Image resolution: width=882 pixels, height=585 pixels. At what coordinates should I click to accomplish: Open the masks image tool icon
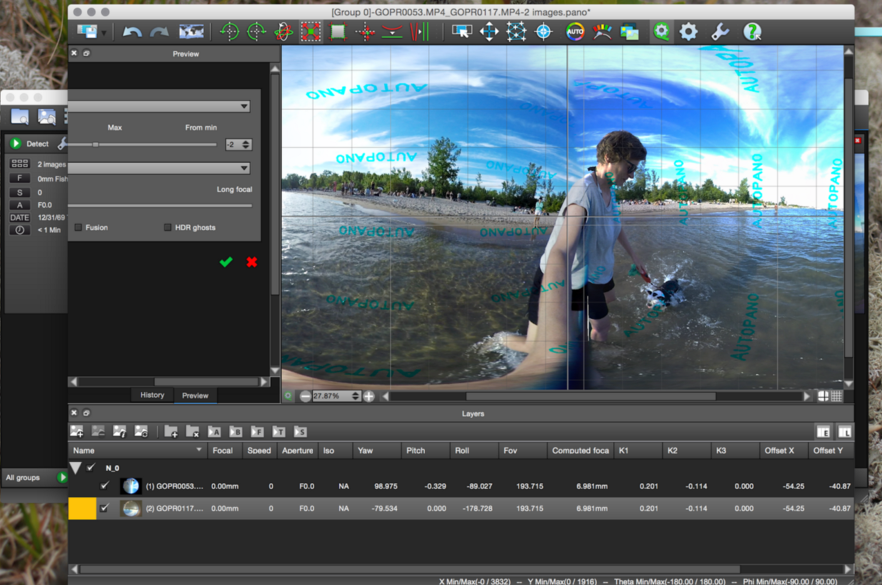[x=629, y=32]
